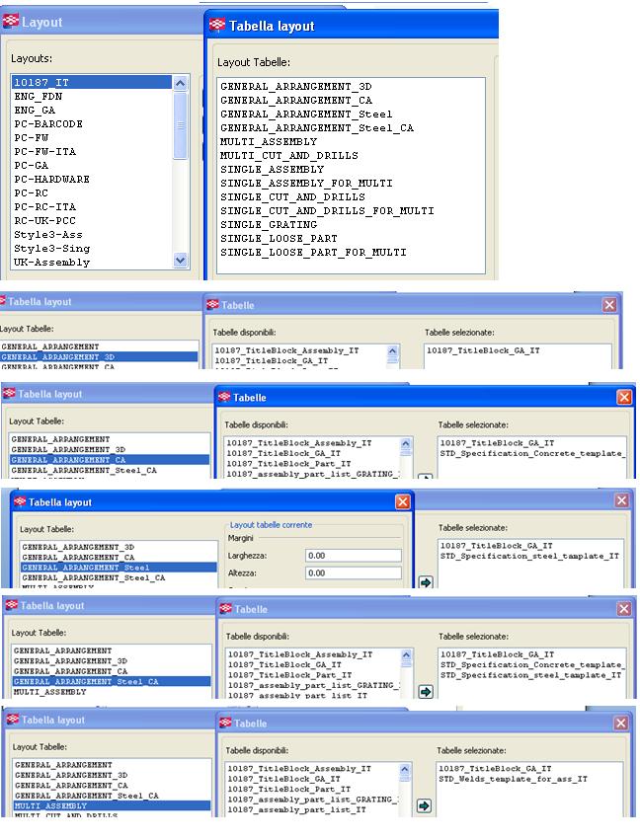This screenshot has width=640, height=840.
Task: Select SINGLE_CUT_AND_DRILLS_FOR_MULTI entry
Action: 327,211
